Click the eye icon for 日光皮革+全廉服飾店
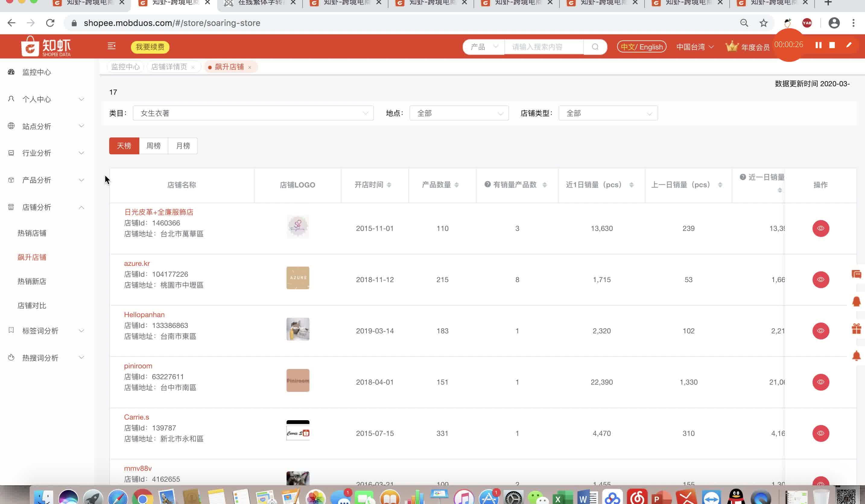Screen dimensions: 865x504 tap(821, 228)
